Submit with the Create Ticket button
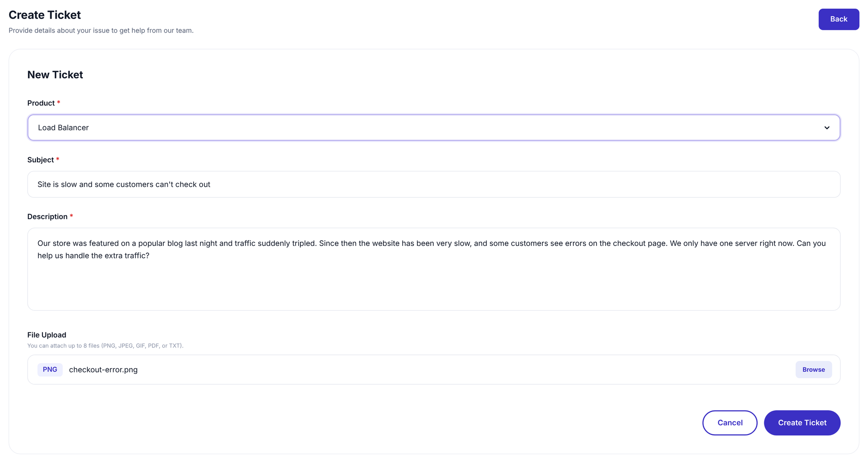This screenshot has height=465, width=868. coord(802,423)
